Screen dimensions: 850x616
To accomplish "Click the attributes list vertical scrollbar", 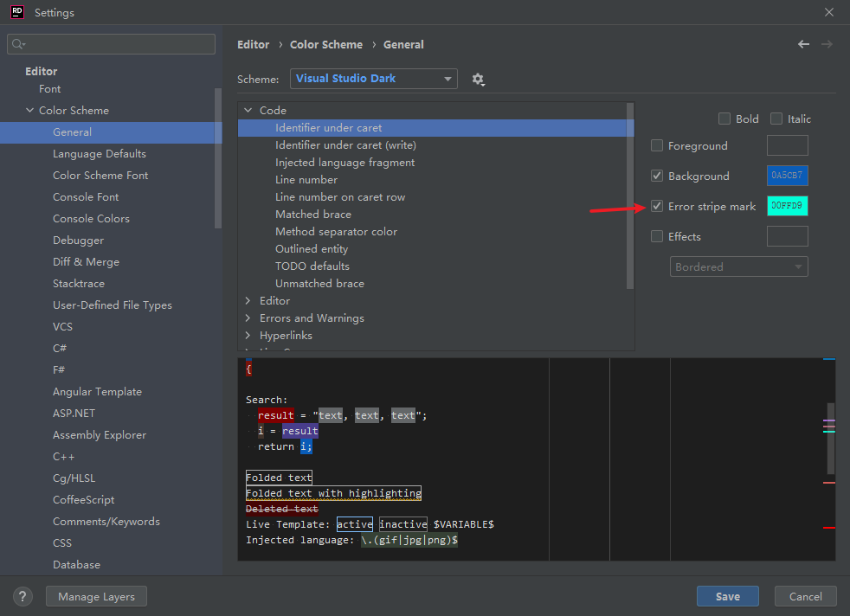I will click(x=630, y=196).
